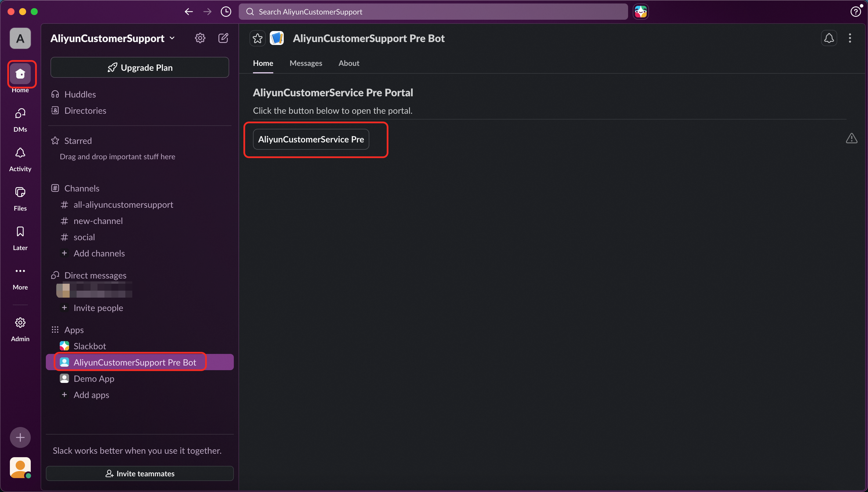Open the Help question mark icon

tap(855, 12)
